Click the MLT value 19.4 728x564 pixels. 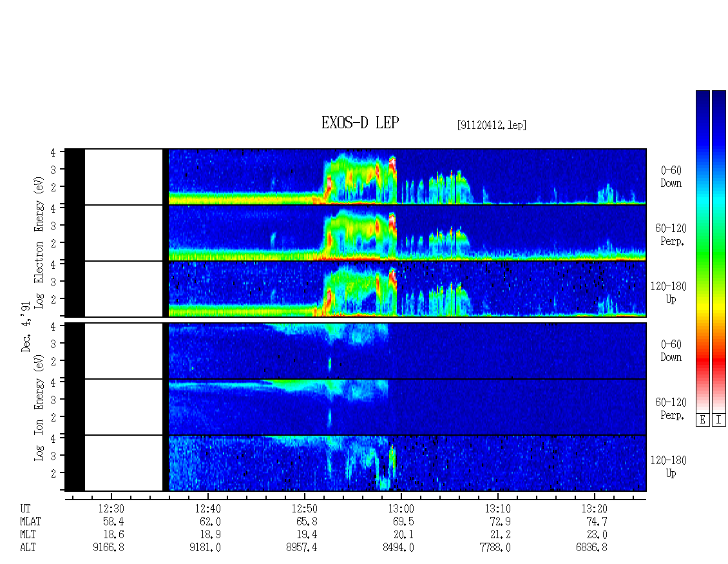pos(307,535)
